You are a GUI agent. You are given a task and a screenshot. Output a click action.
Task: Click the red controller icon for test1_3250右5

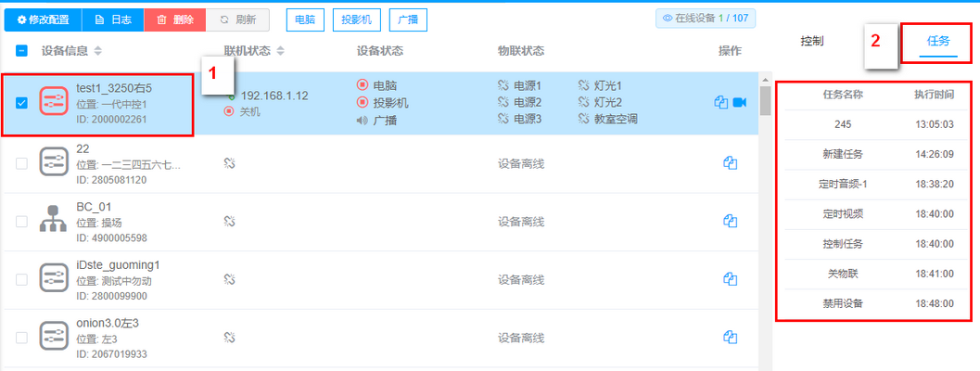click(x=54, y=102)
